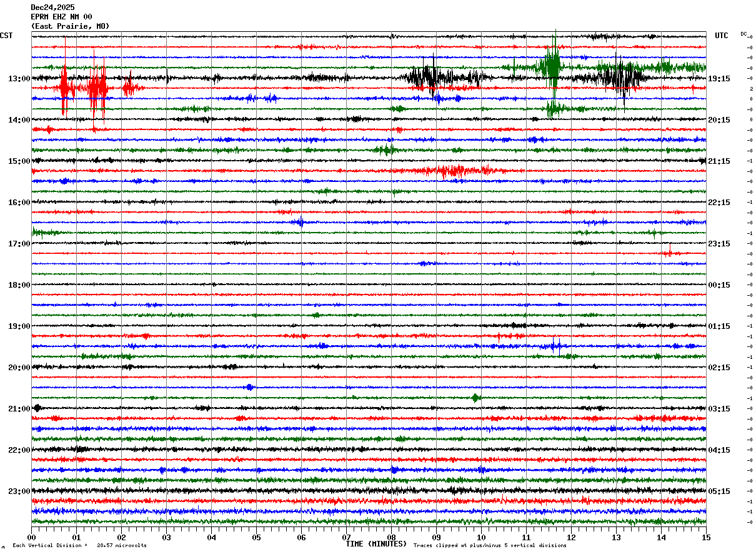The width and height of the screenshot is (756, 554).
Task: Select the 15:00 CST row label
Action: click(19, 161)
